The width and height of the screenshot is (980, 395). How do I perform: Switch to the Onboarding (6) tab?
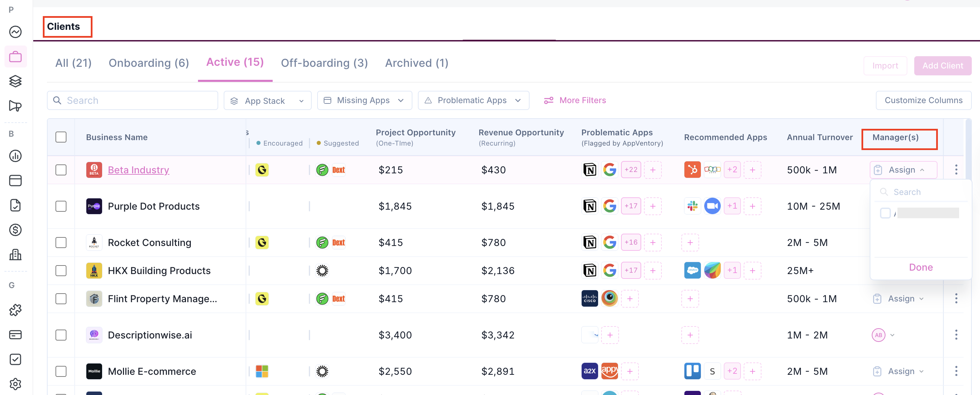[149, 63]
